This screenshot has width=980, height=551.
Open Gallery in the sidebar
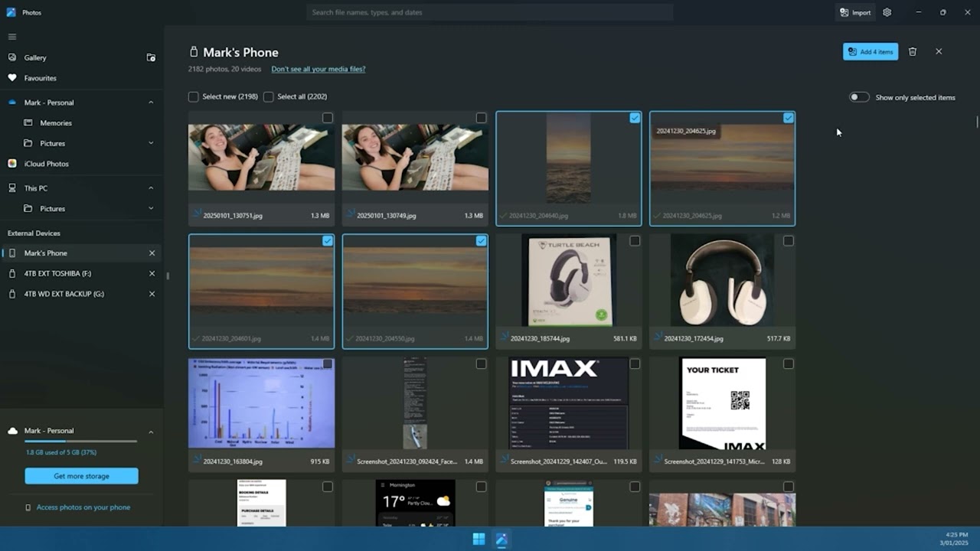[x=81, y=57]
